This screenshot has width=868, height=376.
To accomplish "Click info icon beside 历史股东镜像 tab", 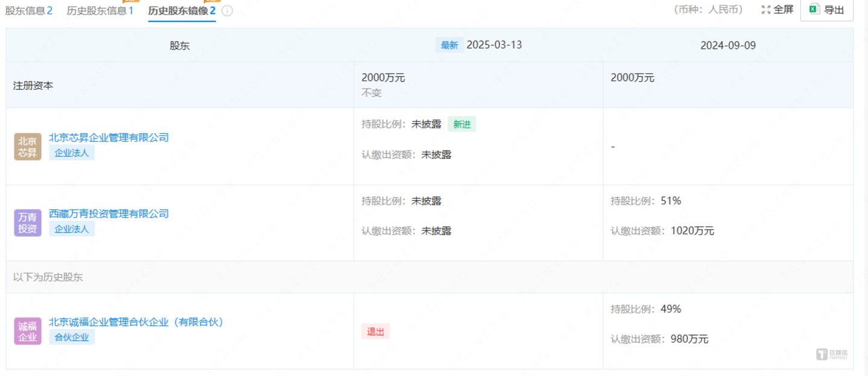I will click(227, 11).
